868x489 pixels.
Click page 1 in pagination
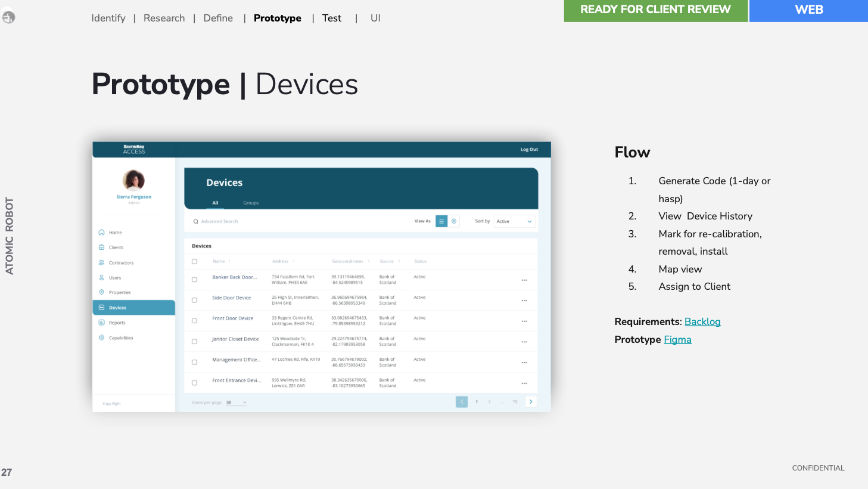pyautogui.click(x=477, y=402)
